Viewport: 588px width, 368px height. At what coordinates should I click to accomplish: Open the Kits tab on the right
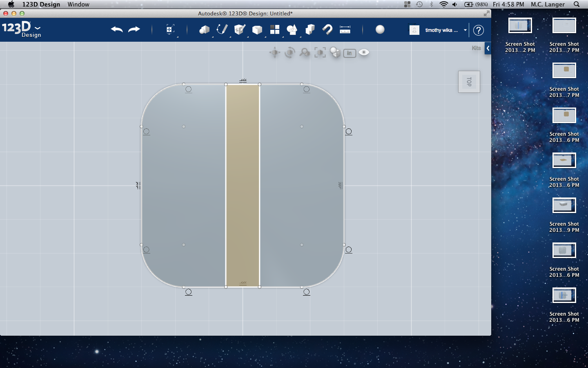click(476, 48)
